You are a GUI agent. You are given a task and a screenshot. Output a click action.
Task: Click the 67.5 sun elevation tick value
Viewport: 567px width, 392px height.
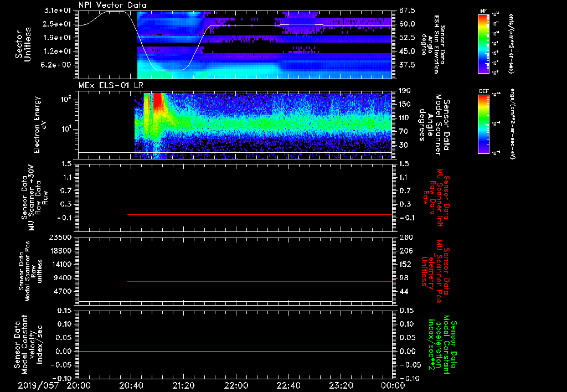coord(407,11)
